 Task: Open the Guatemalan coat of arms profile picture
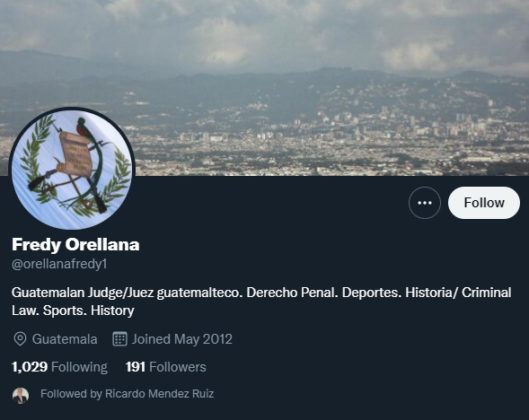72,169
